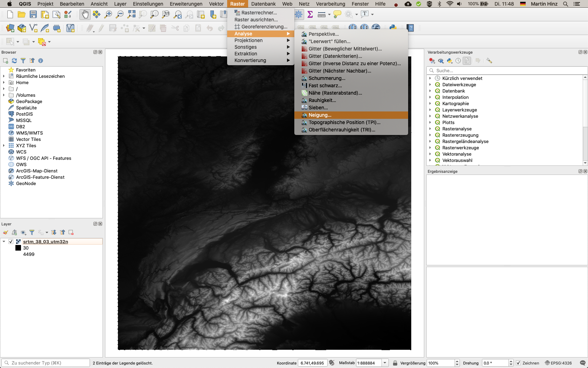Choose Neigung... from the Analyse submenu
The height and width of the screenshot is (368, 588).
coord(320,115)
